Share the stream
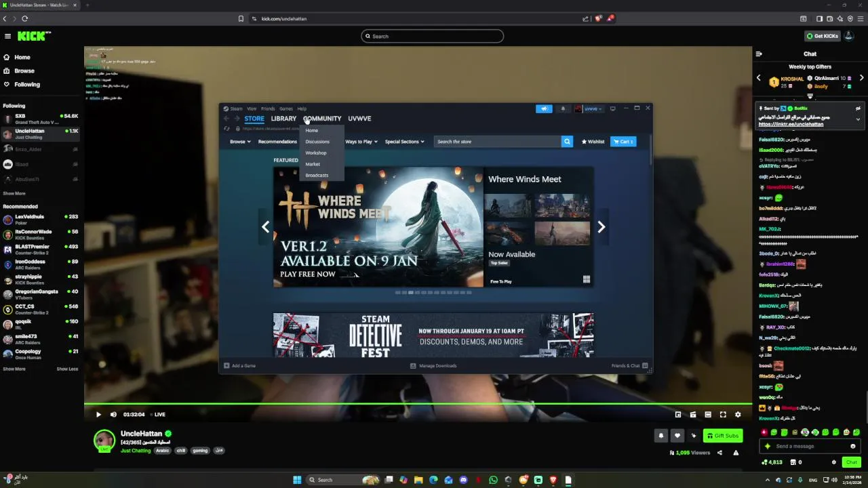The width and height of the screenshot is (868, 488). pyautogui.click(x=719, y=453)
